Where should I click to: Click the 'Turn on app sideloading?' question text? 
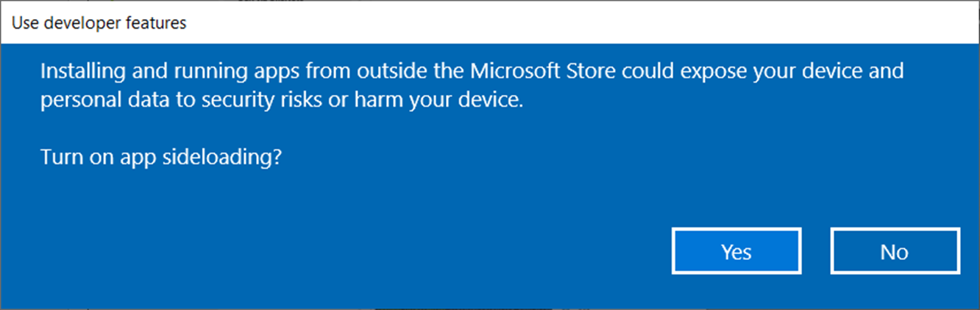coord(161,157)
